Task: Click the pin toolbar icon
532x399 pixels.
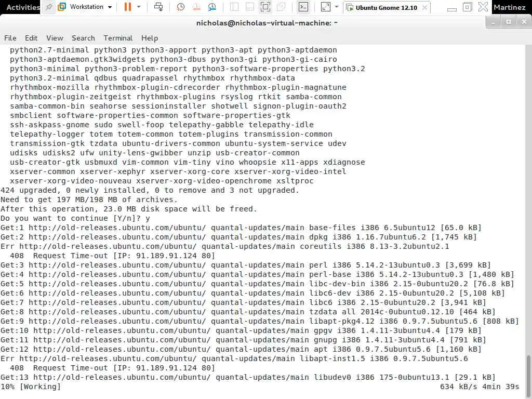Action: click(49, 7)
